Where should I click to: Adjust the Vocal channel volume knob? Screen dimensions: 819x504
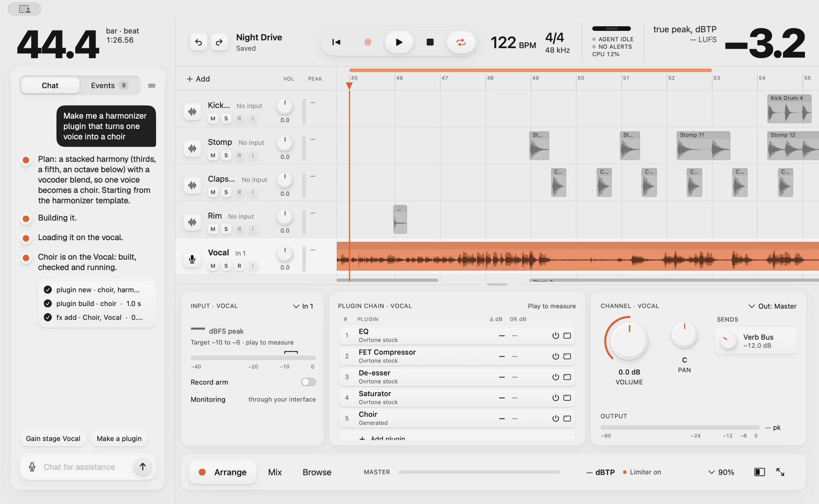(629, 341)
